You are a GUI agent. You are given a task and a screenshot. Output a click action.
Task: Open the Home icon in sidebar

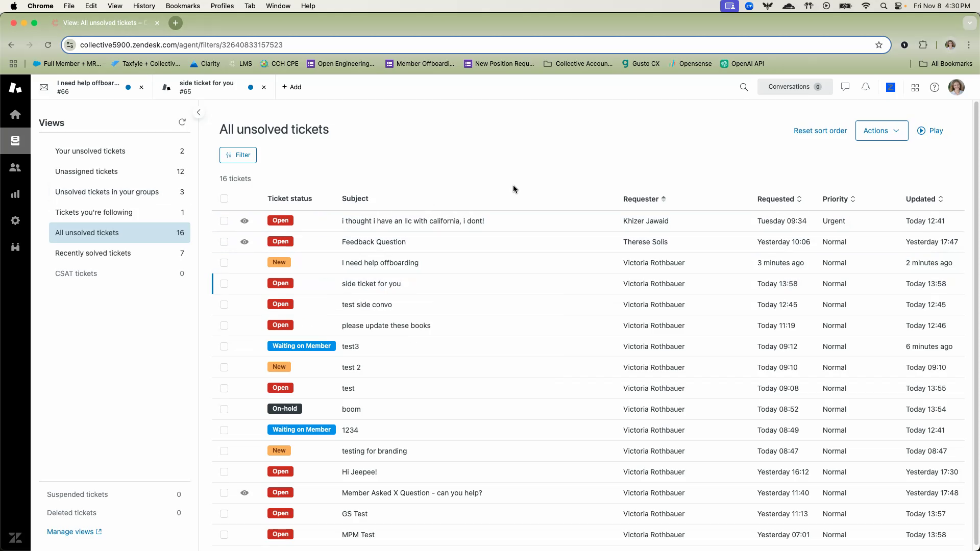point(15,114)
